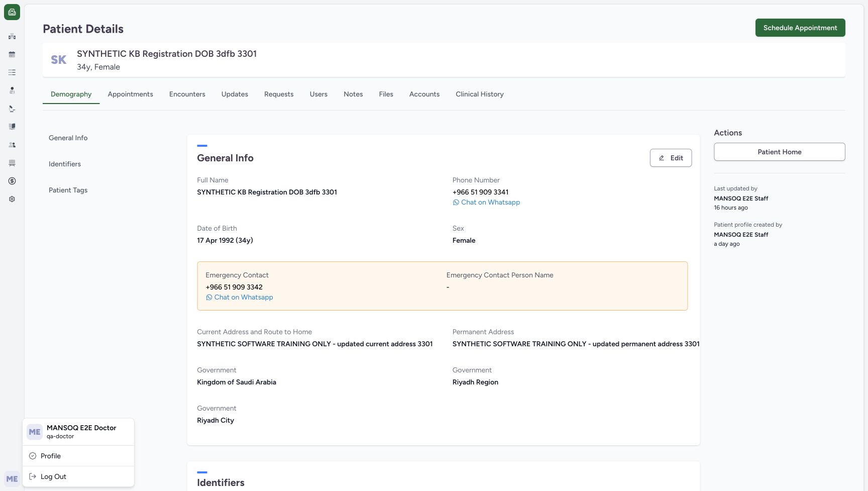Click the pencil icon in Edit button
The width and height of the screenshot is (868, 491).
662,158
